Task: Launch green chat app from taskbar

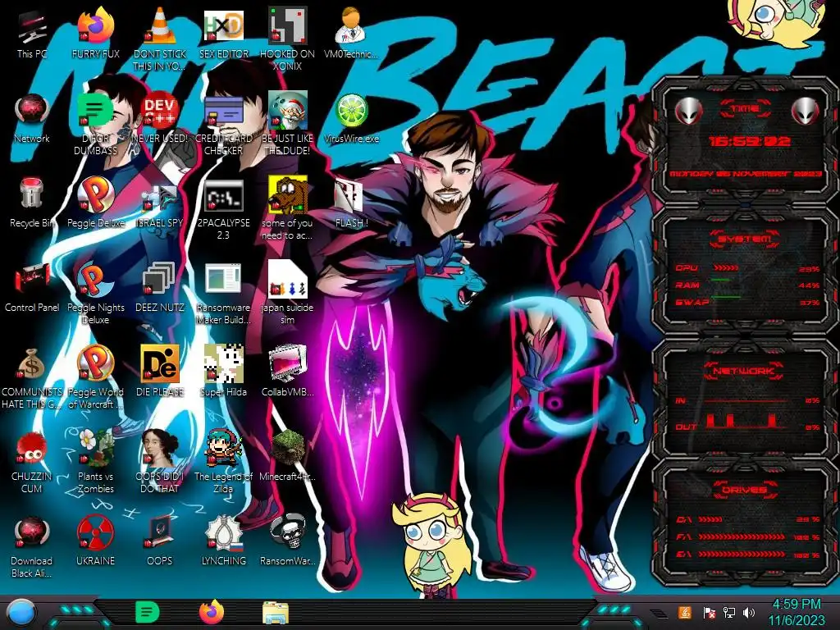Action: coord(147,612)
